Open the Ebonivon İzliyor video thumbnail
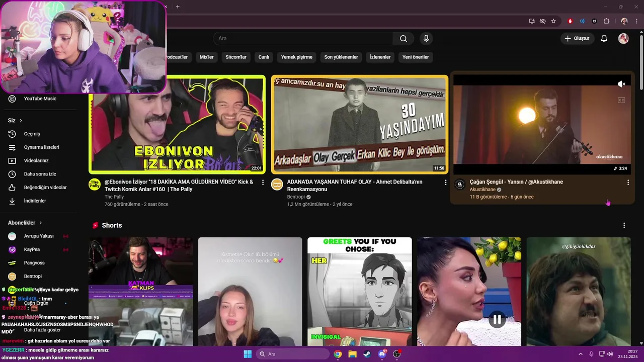This screenshot has height=362, width=644. click(177, 124)
